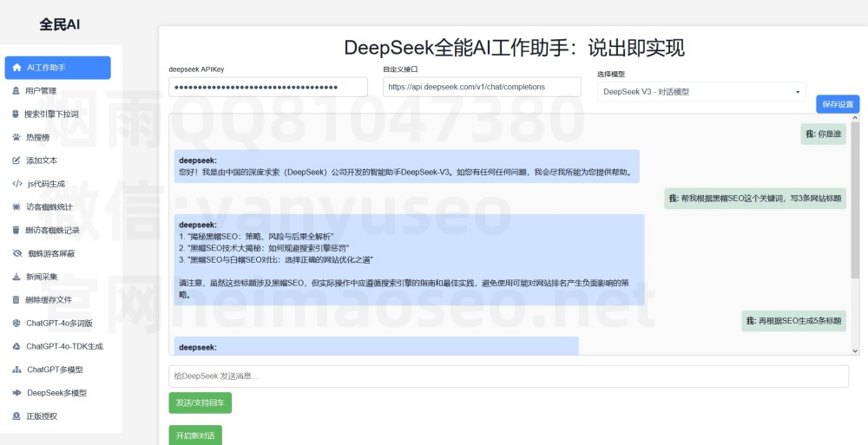The width and height of the screenshot is (868, 445).
Task: Click the 保存设置 button
Action: coord(838,104)
